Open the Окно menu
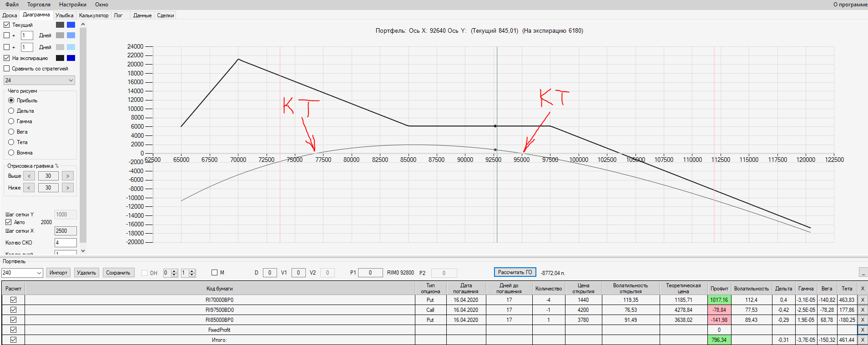Screen dimensions: 868x345 click(x=101, y=5)
